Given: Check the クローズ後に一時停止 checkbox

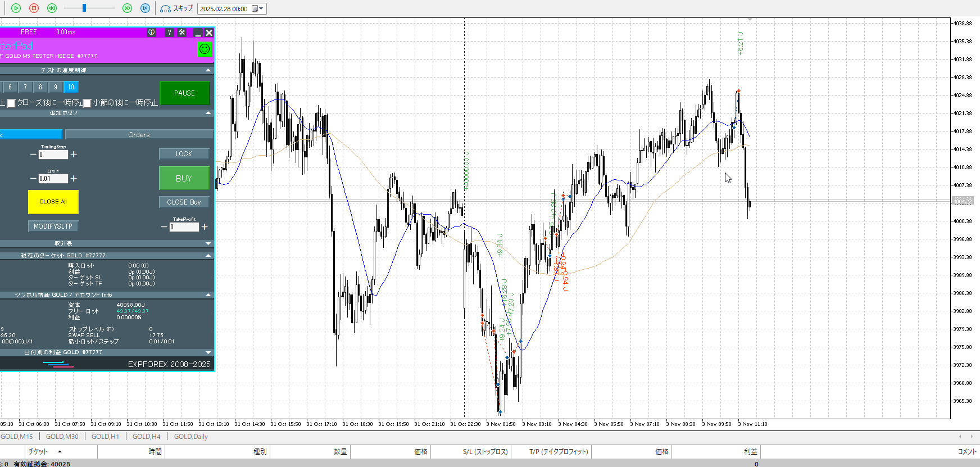Looking at the screenshot, I should (x=11, y=103).
